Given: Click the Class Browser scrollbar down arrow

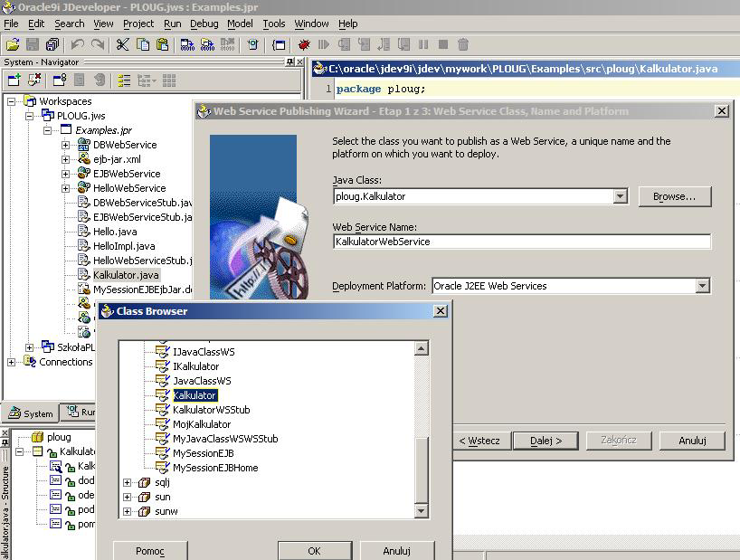Looking at the screenshot, I should (421, 510).
